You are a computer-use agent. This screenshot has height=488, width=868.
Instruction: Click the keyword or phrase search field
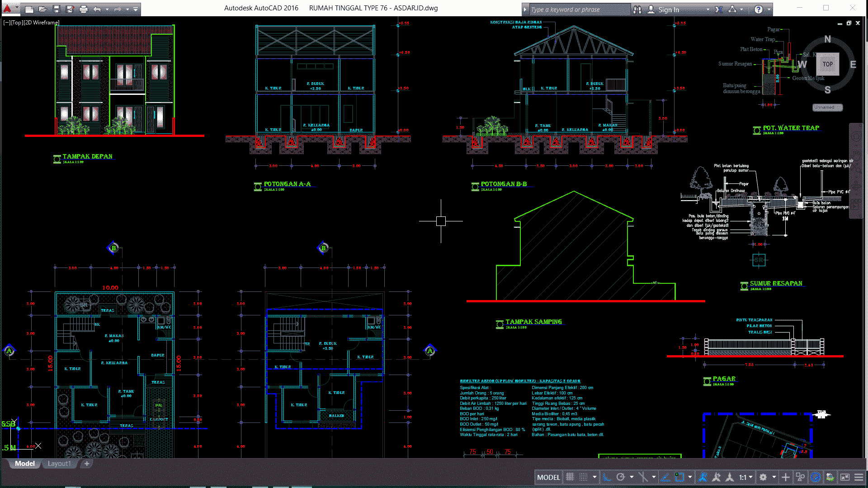pyautogui.click(x=580, y=9)
